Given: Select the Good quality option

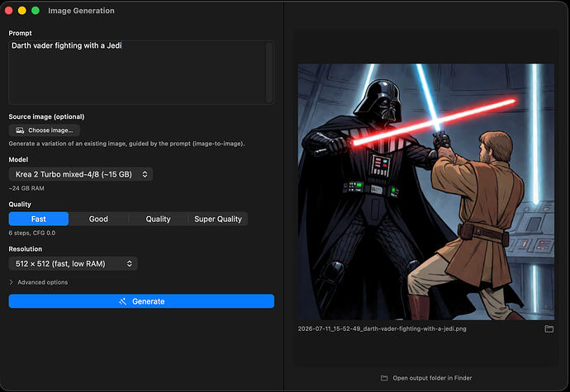Looking at the screenshot, I should tap(98, 219).
